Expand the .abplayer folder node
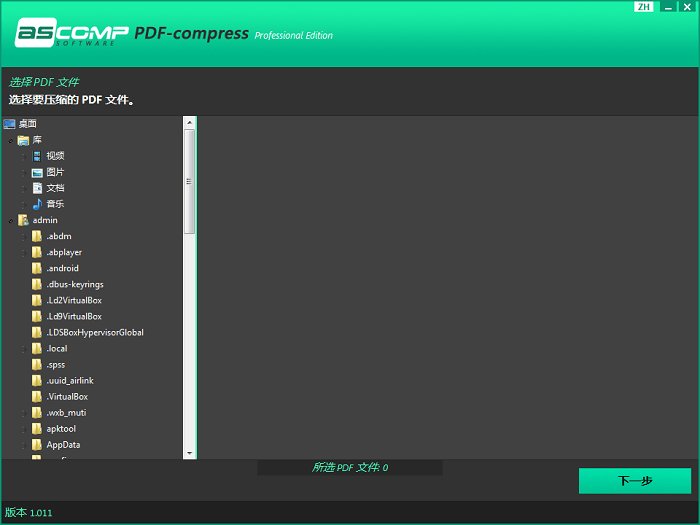 [24, 253]
